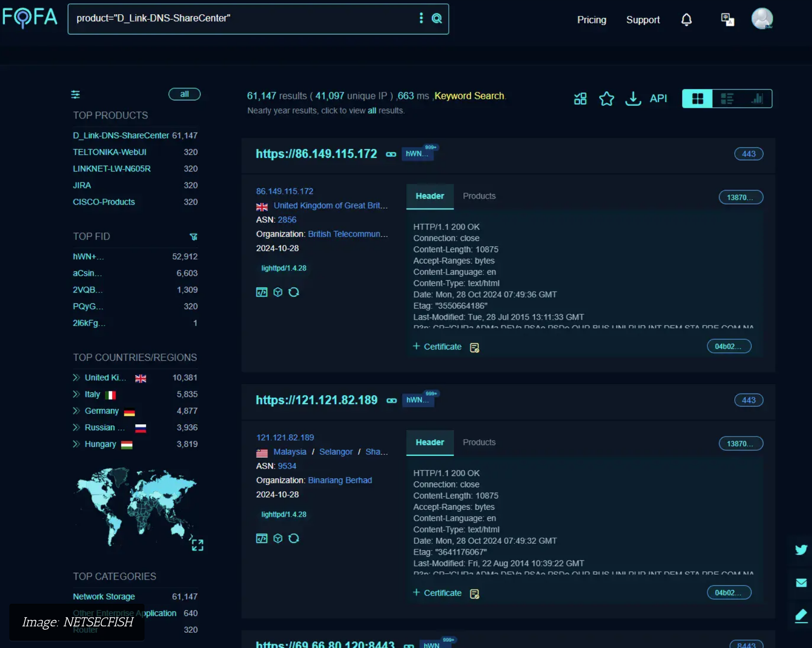This screenshot has width=812, height=648.
Task: Open the filter settings icon above Top Products
Action: (x=75, y=94)
